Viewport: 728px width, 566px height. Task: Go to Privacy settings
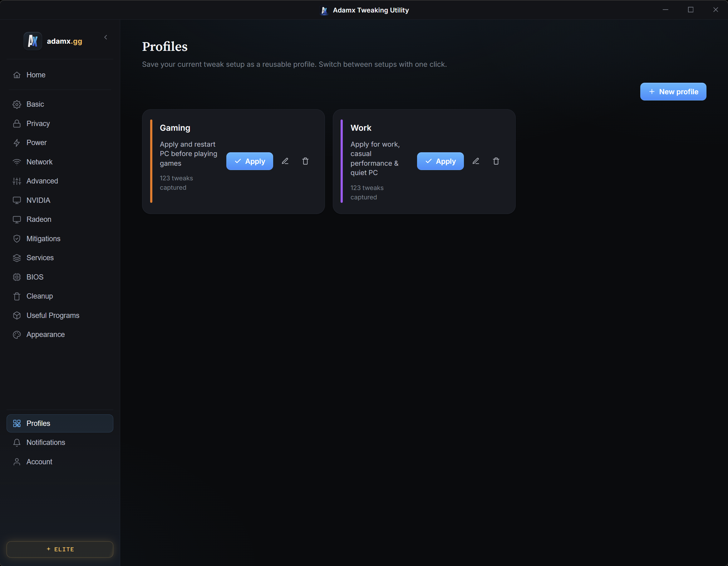[60, 124]
